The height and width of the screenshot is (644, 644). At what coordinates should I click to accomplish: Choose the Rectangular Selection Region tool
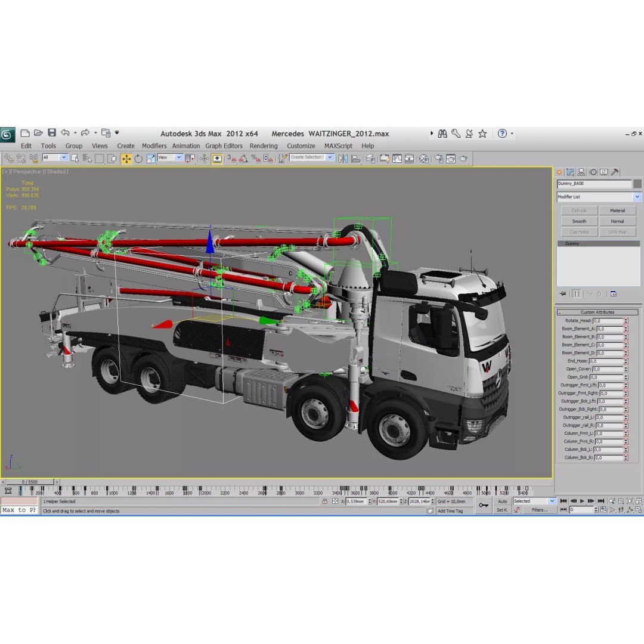(100, 159)
